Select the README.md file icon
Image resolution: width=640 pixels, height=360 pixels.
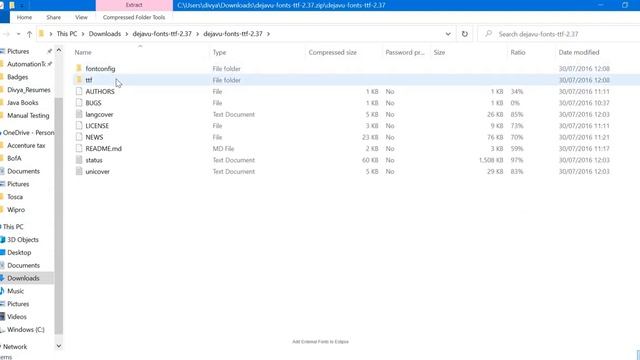pyautogui.click(x=79, y=148)
